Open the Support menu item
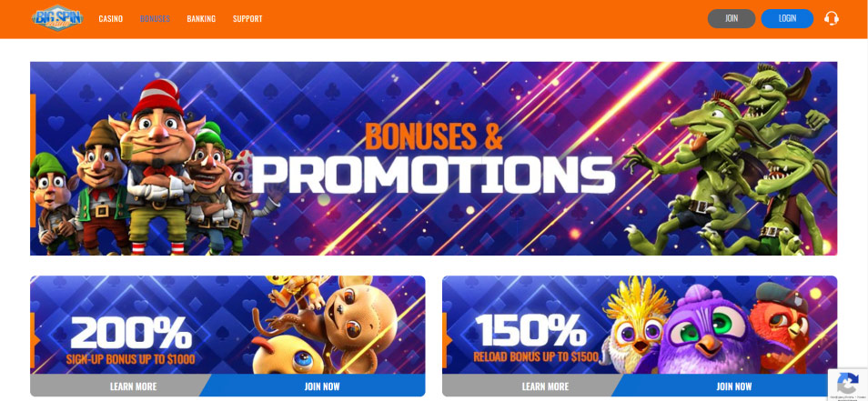Image resolution: width=868 pixels, height=401 pixels. click(247, 19)
